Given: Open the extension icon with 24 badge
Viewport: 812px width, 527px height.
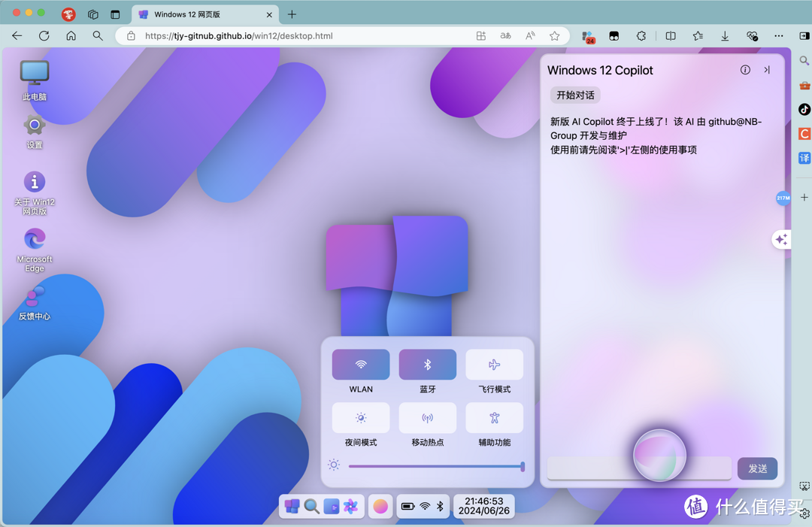Looking at the screenshot, I should click(588, 37).
